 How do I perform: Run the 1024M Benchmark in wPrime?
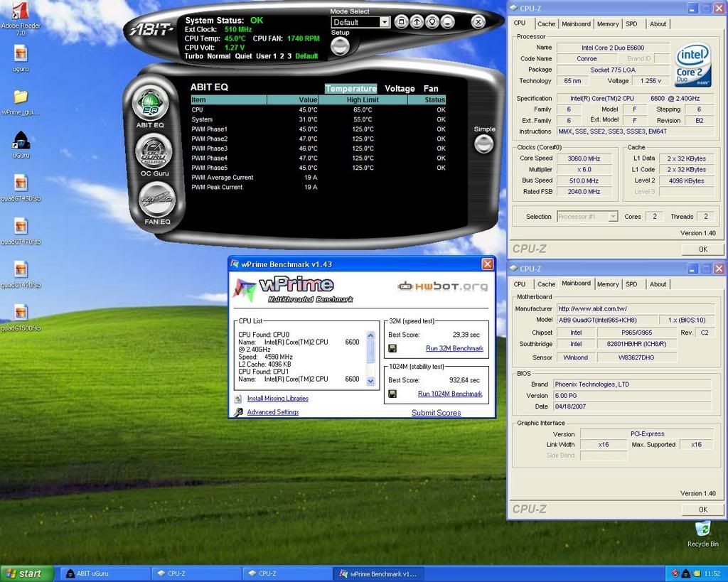[450, 394]
